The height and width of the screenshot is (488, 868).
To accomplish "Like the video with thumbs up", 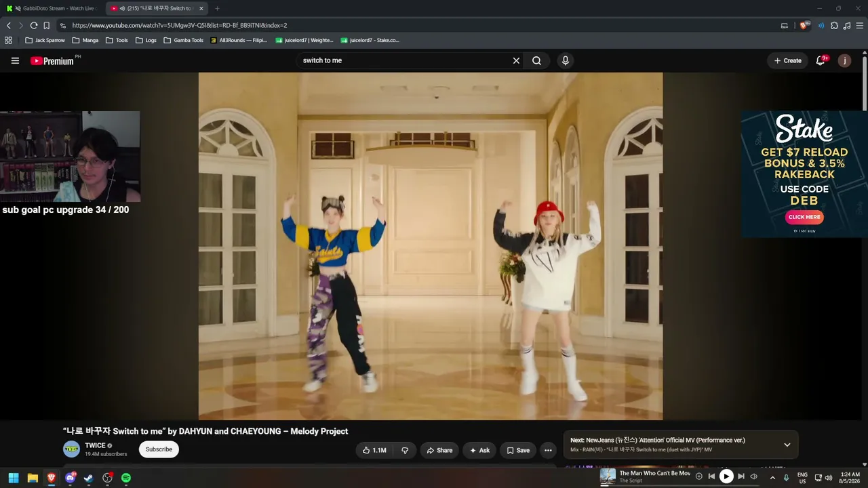I will (x=374, y=450).
